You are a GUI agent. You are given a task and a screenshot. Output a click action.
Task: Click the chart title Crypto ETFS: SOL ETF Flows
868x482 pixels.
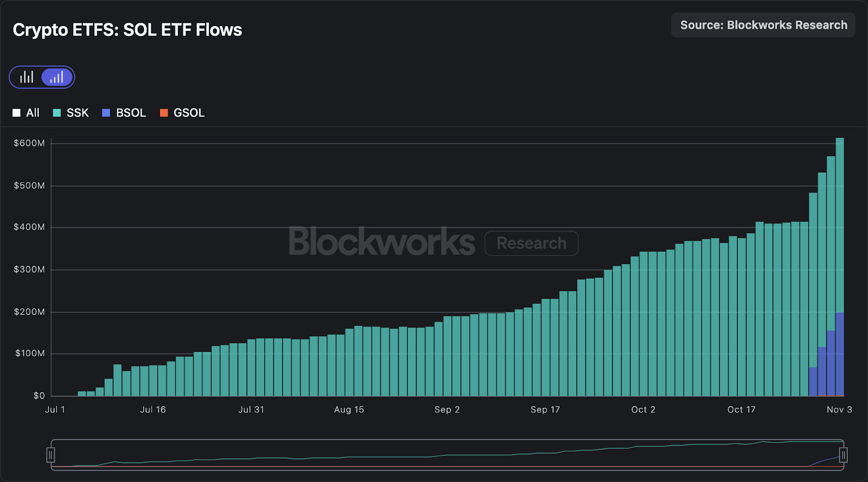127,30
